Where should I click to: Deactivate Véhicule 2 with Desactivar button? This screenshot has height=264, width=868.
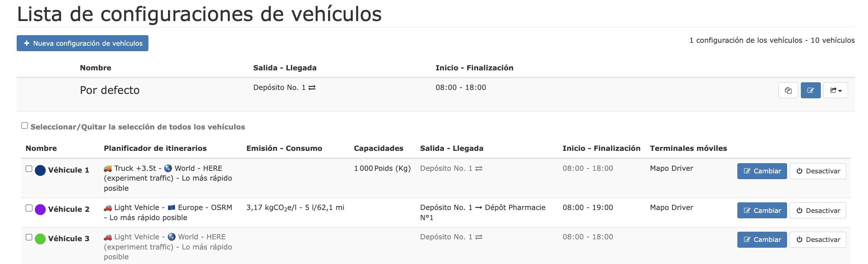(818, 210)
